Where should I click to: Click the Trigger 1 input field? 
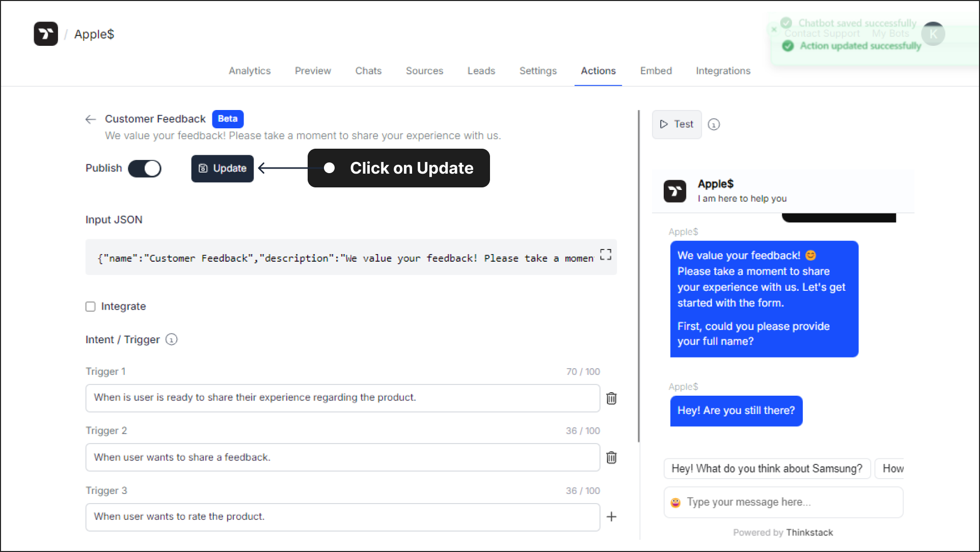[x=343, y=398]
